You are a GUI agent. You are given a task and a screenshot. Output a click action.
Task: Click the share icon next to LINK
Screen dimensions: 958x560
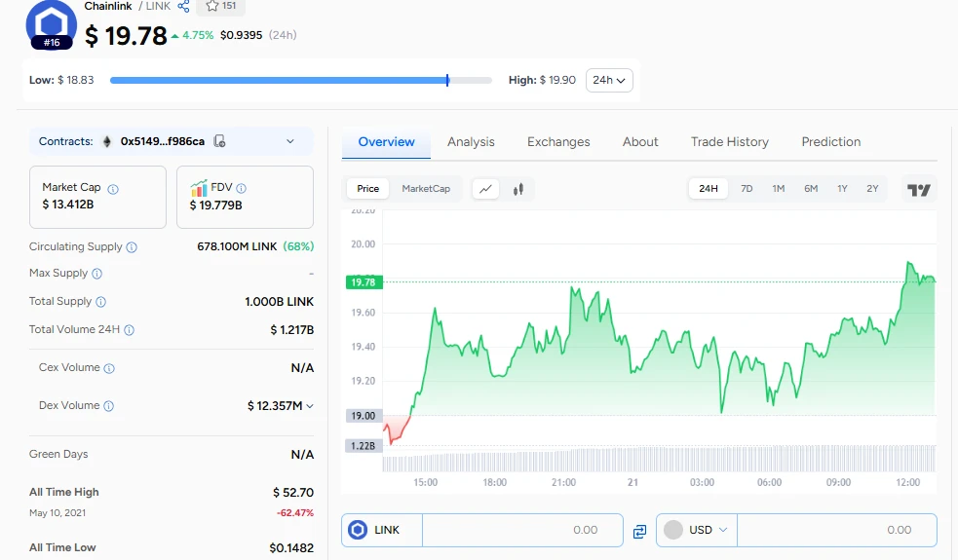click(183, 7)
